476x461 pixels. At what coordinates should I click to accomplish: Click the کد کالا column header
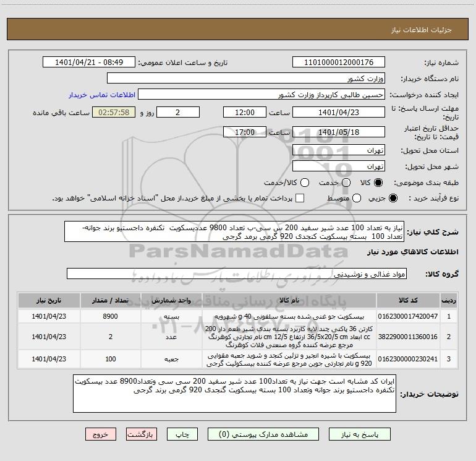408,300
